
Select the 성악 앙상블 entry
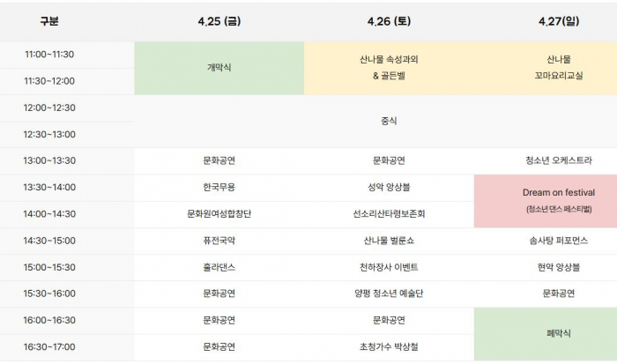[389, 187]
